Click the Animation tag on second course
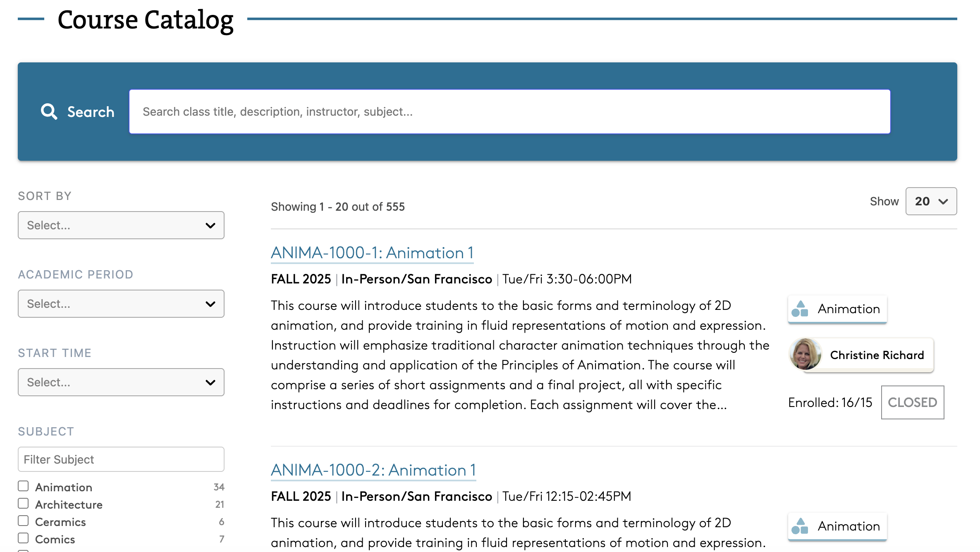Screen dimensions: 980x552 click(848, 526)
